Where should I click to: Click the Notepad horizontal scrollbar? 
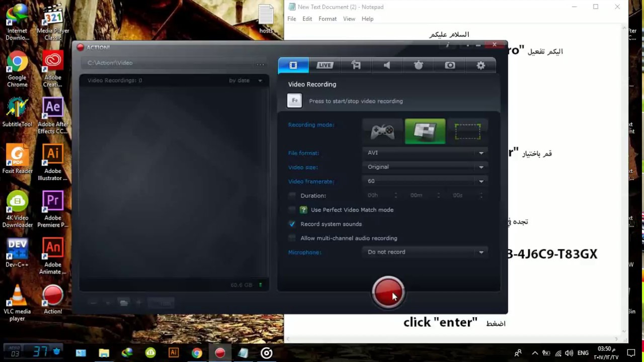click(453, 339)
